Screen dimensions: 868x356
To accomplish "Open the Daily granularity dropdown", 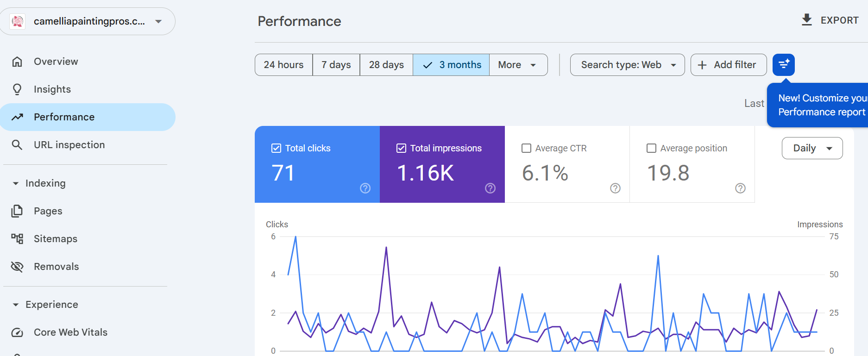I will pos(812,148).
